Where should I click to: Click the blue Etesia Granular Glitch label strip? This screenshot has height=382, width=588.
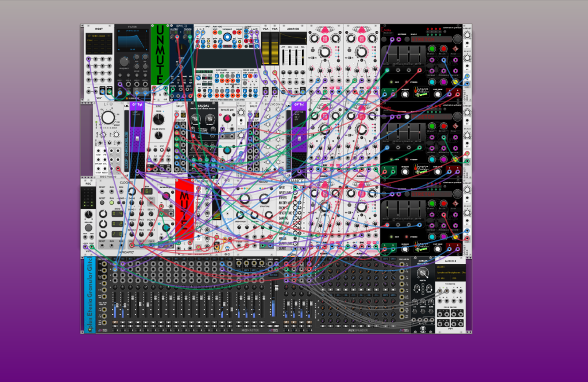[x=90, y=295]
